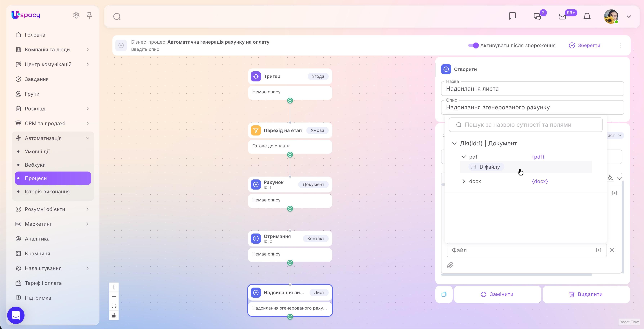Viewport: 644px width, 329px height.
Task: Remove the Файл field with X
Action: pyautogui.click(x=612, y=250)
